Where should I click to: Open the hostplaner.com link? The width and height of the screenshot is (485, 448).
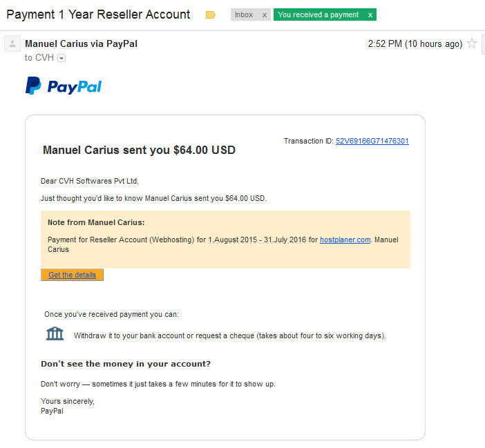pyautogui.click(x=345, y=240)
